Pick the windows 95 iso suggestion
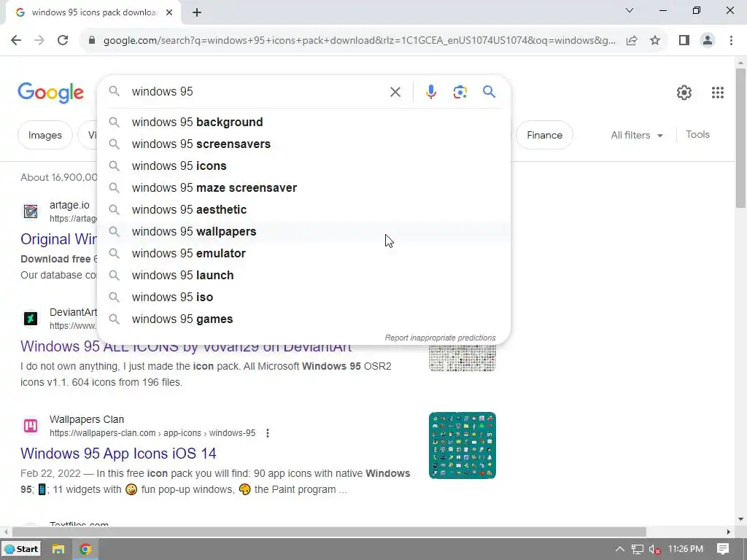Viewport: 747px width, 560px height. click(303, 297)
